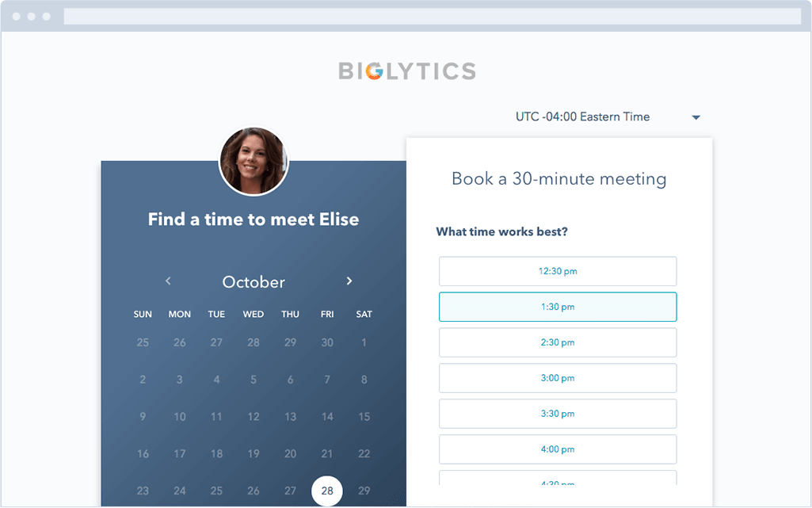Click the SUN column header

coord(143,314)
